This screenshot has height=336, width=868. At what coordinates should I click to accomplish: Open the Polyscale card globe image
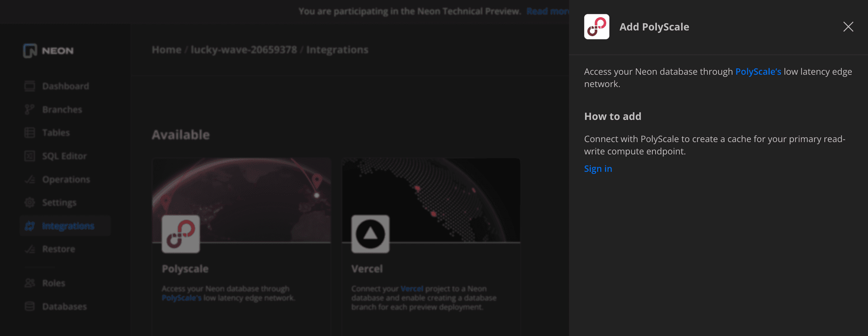click(241, 200)
